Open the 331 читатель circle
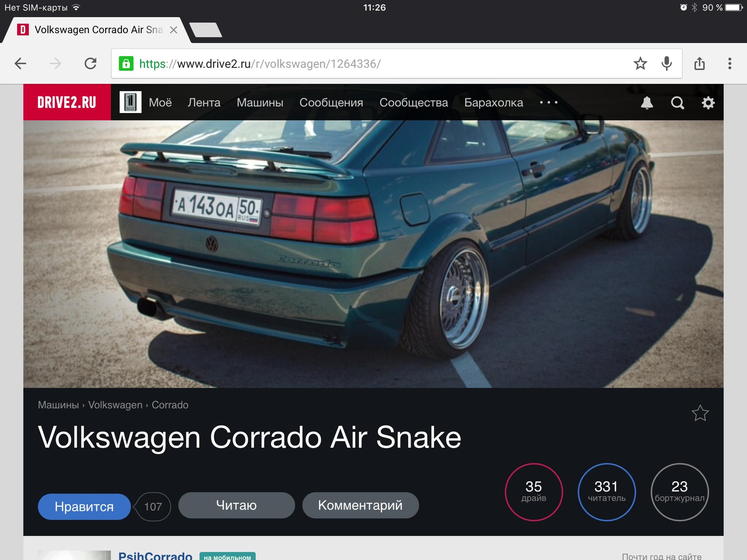The height and width of the screenshot is (560, 747). pyautogui.click(x=607, y=492)
